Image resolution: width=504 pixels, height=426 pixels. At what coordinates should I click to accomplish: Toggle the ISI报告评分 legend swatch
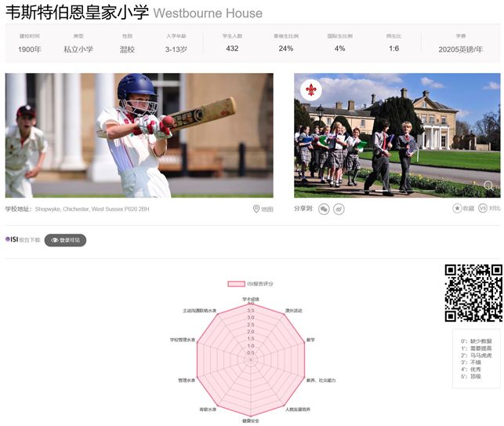point(236,284)
